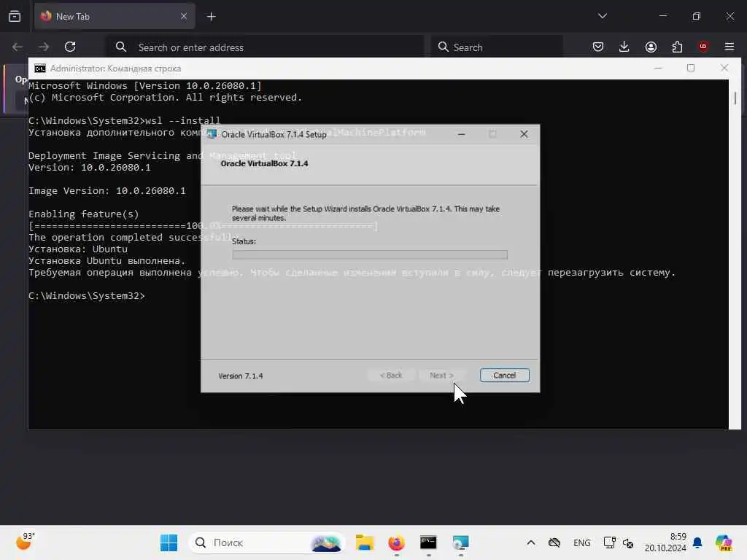Click the VirtualBox Setup dialog title icon
The image size is (747, 560).
pos(212,134)
